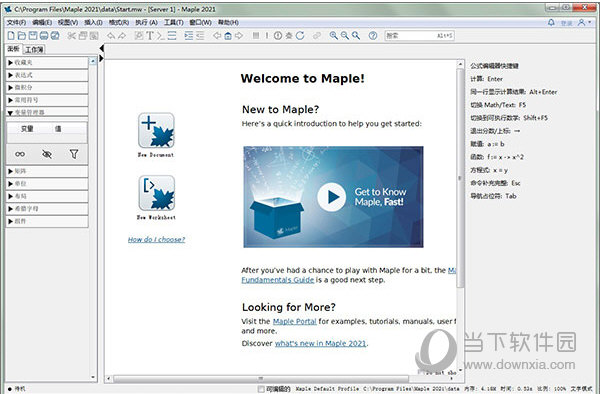Open a file via the folder icon
Screen dimensions: 600x394
[22, 36]
